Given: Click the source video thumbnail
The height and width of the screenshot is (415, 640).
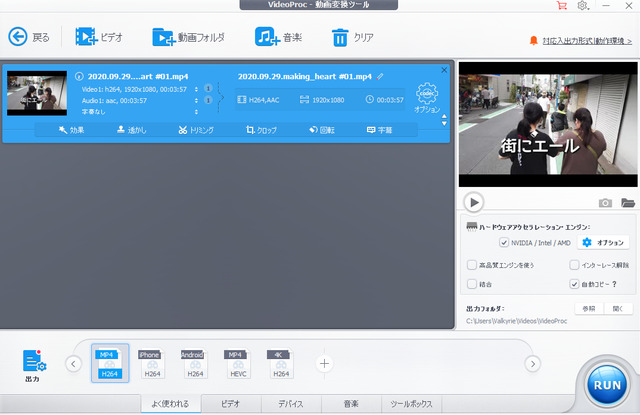Looking at the screenshot, I should [37, 93].
